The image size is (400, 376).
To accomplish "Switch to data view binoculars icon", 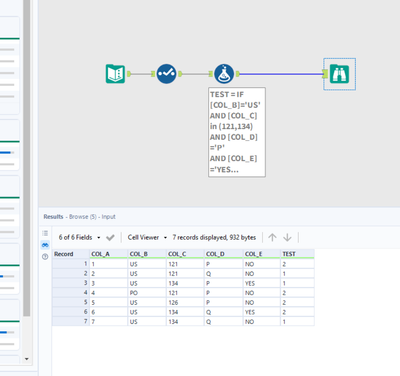I will 45,245.
